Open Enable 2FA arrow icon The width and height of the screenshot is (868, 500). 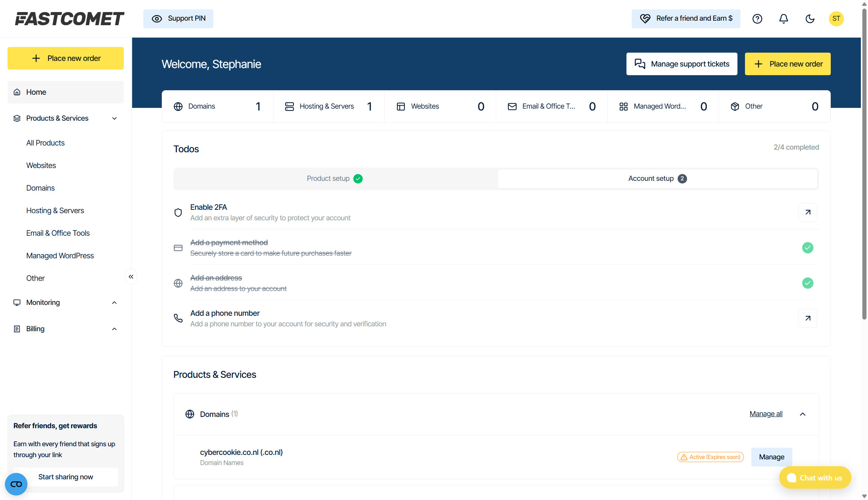click(807, 212)
